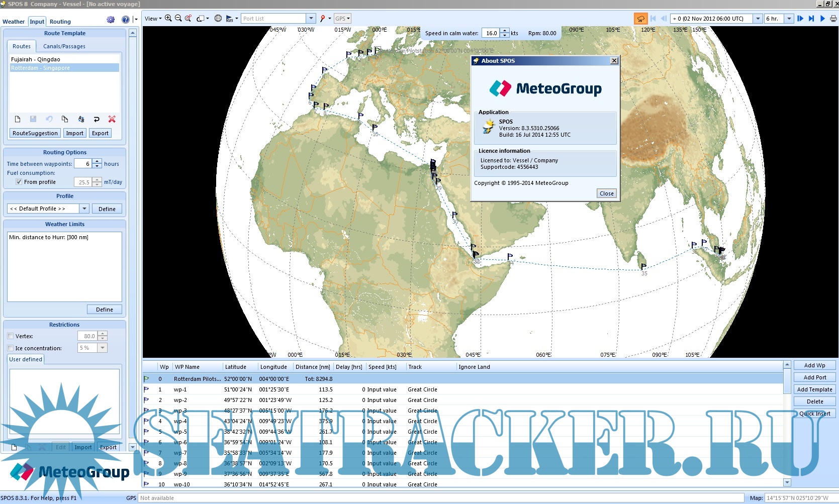Close the About SPOS dialog via Close button
839x504 pixels.
click(x=606, y=193)
